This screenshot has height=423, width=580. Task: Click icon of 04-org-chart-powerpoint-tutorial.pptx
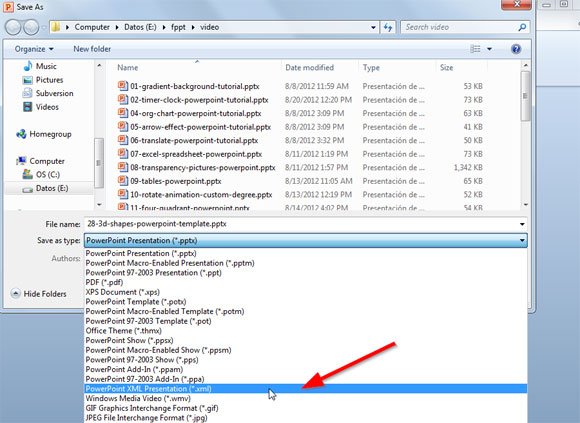click(122, 113)
